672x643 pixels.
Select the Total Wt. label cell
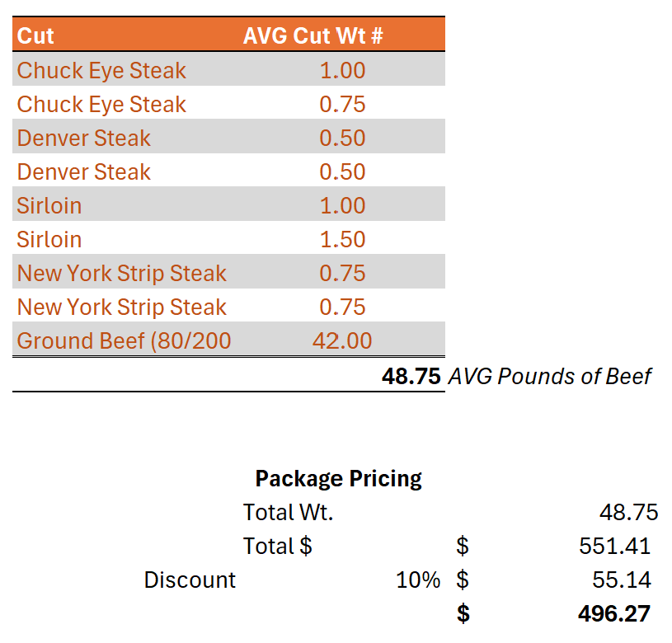pos(288,513)
